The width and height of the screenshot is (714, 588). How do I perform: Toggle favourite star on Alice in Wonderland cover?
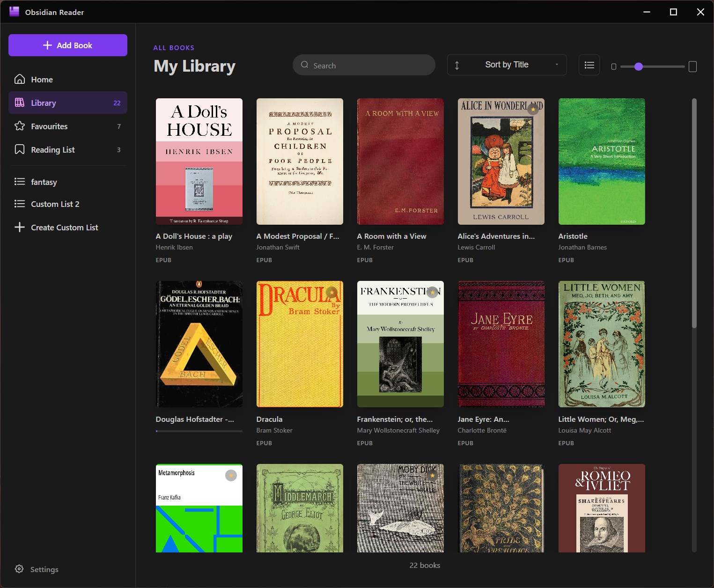click(x=533, y=110)
